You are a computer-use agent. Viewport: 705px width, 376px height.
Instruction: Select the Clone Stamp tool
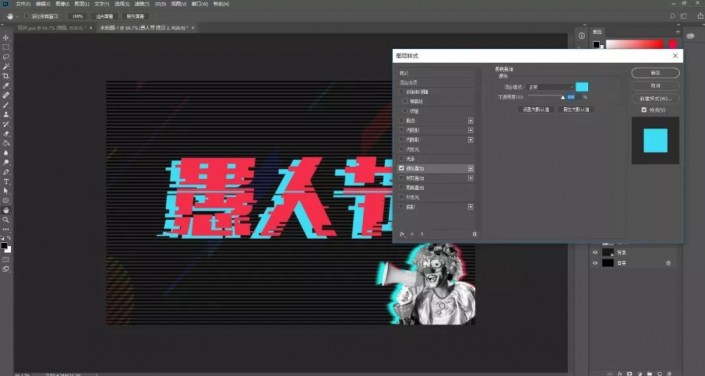point(6,114)
